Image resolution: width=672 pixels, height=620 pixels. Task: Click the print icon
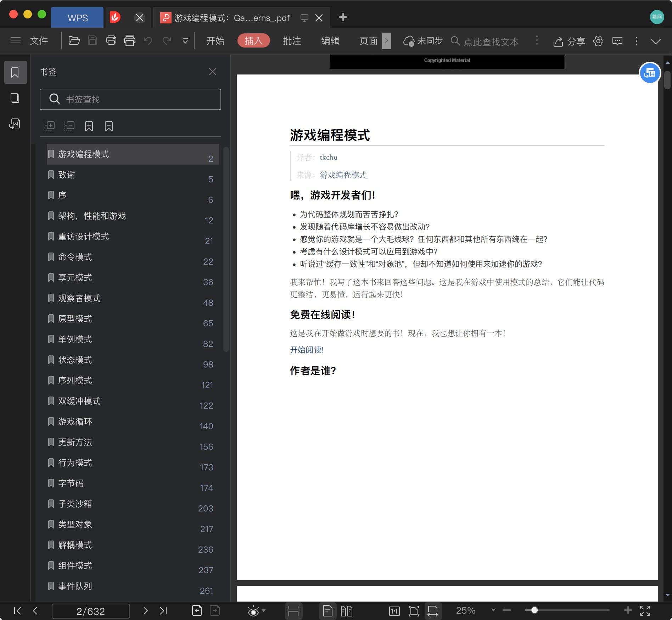tap(111, 41)
